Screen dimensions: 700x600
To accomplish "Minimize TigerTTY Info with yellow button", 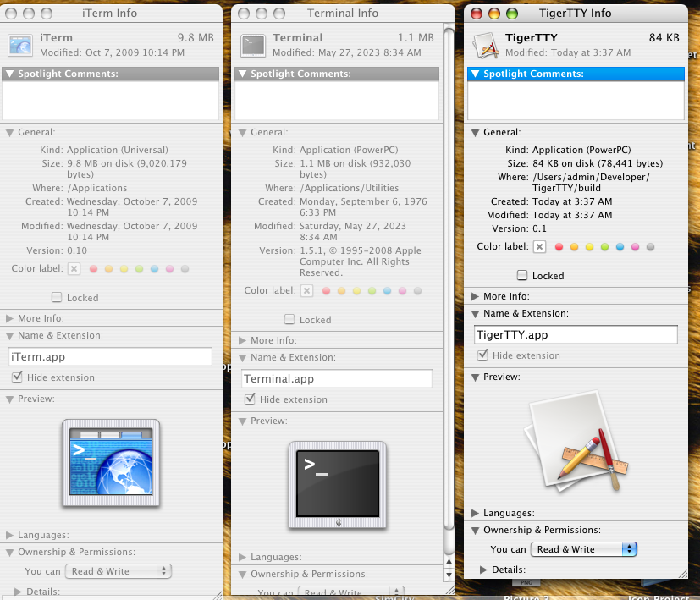I will (494, 14).
